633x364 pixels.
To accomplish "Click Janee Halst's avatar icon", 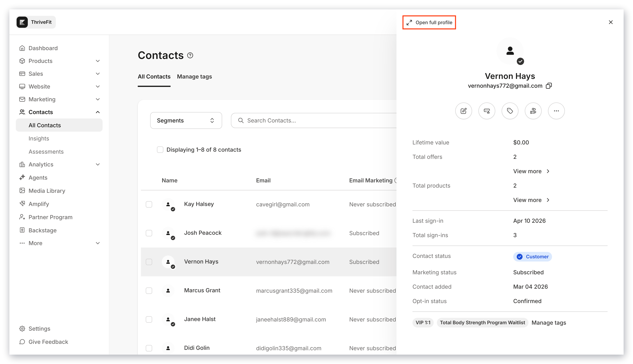I will click(x=168, y=319).
